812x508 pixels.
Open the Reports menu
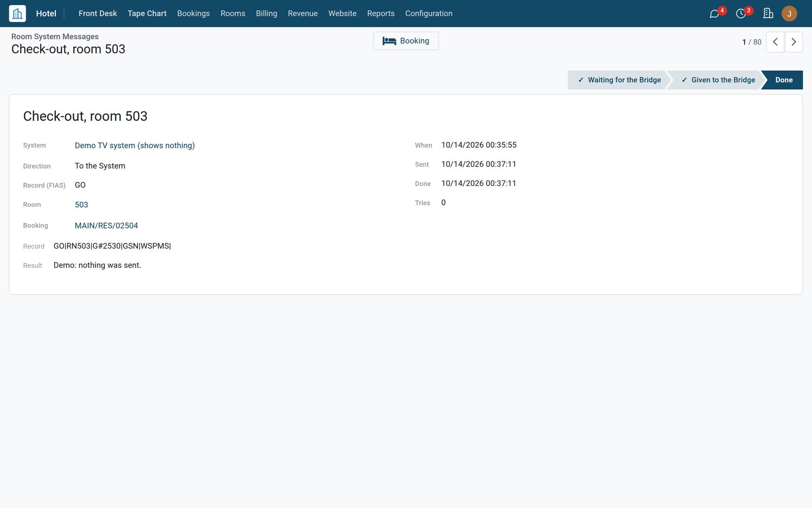point(381,13)
